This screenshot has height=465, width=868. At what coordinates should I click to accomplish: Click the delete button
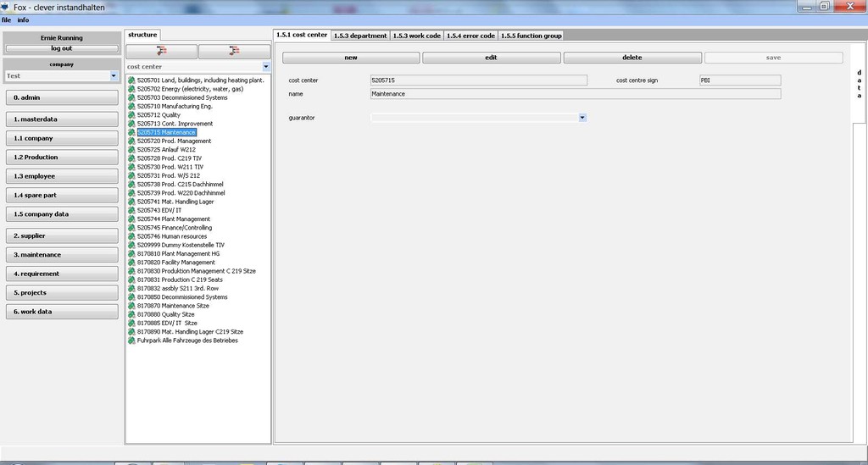[632, 58]
